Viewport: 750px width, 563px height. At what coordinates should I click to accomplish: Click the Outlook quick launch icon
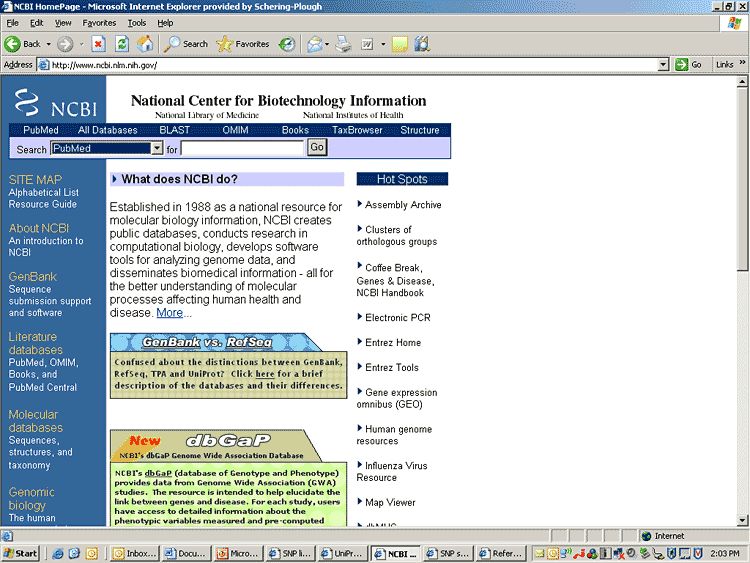tap(91, 553)
